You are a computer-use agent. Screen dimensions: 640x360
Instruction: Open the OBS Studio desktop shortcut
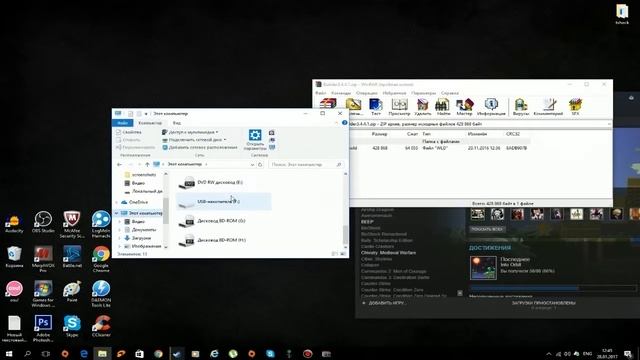[43, 222]
